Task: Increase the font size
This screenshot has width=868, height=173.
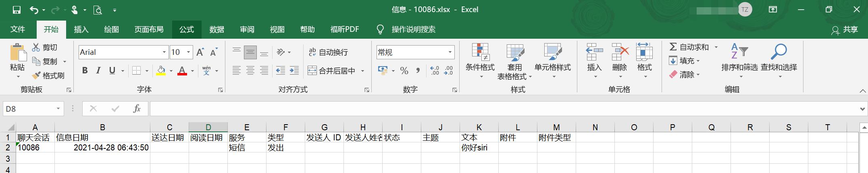Action: 200,52
